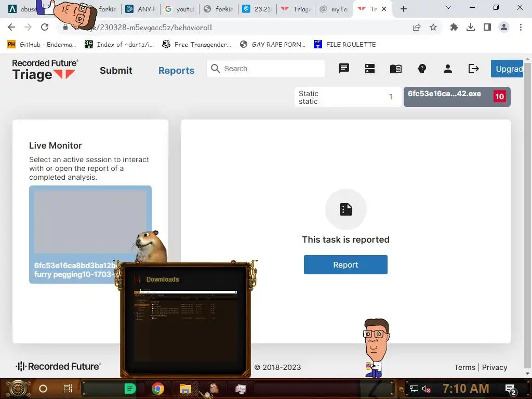Reload the page with the refresh icon
532x399 pixels.
(45, 27)
